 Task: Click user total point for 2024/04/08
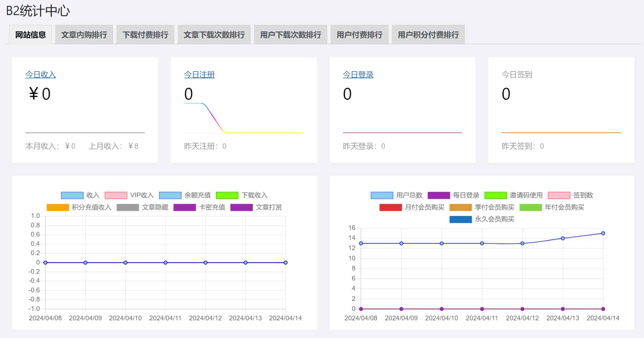[361, 243]
